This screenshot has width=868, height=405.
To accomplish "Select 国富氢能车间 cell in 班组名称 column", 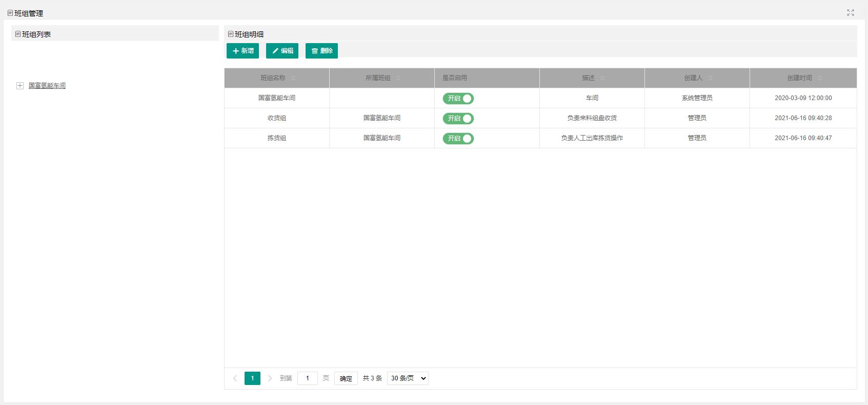I will [277, 98].
